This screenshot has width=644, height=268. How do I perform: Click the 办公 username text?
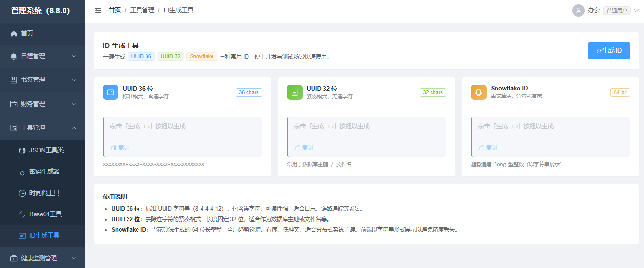tap(594, 10)
